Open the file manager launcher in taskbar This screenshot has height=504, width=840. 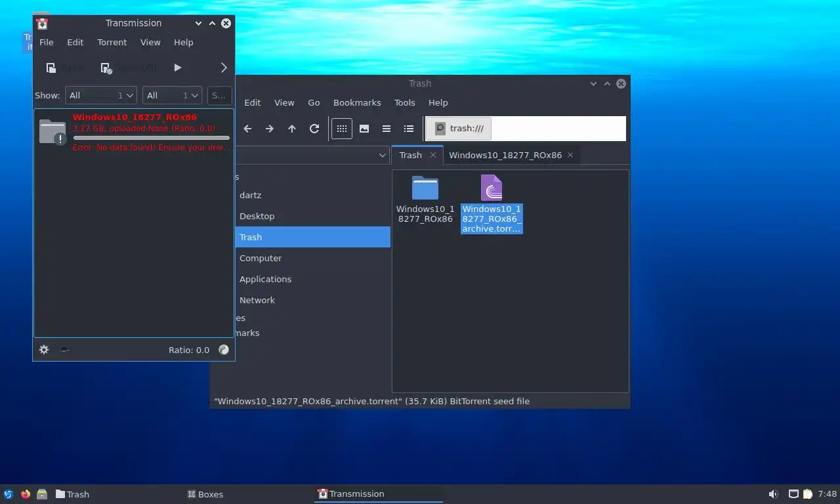42,494
